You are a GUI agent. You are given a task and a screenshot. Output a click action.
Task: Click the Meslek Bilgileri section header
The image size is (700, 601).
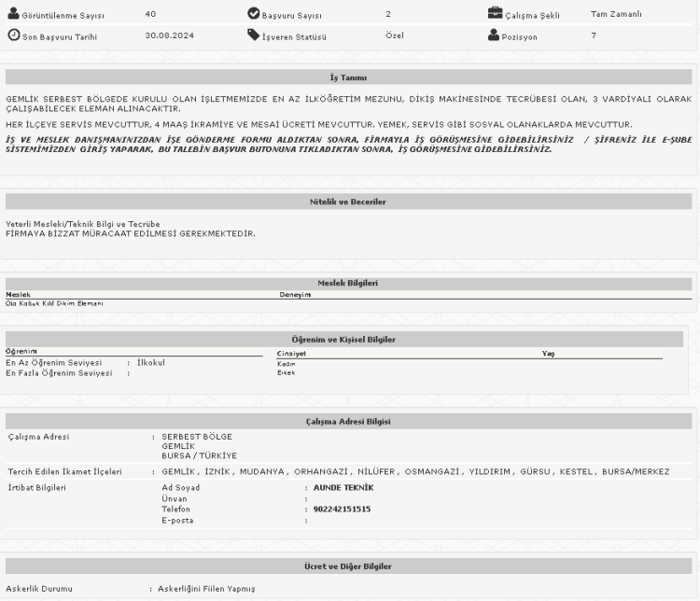[347, 283]
